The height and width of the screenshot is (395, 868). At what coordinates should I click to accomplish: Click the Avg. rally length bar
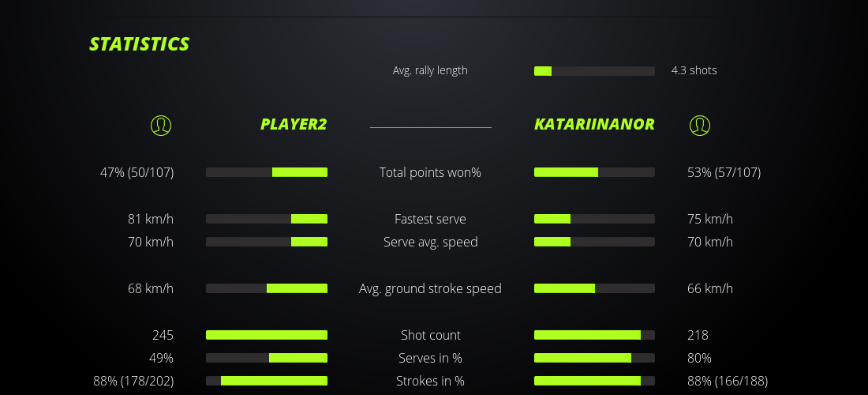[594, 71]
